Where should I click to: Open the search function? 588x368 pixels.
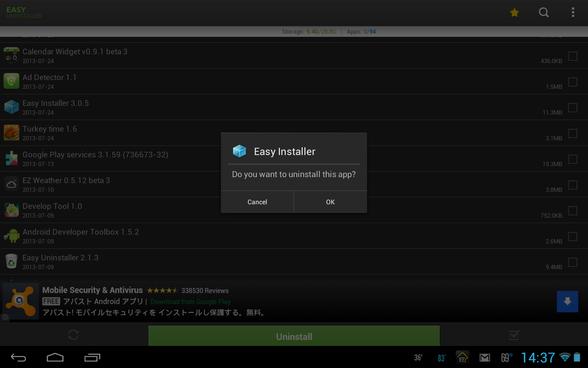544,12
